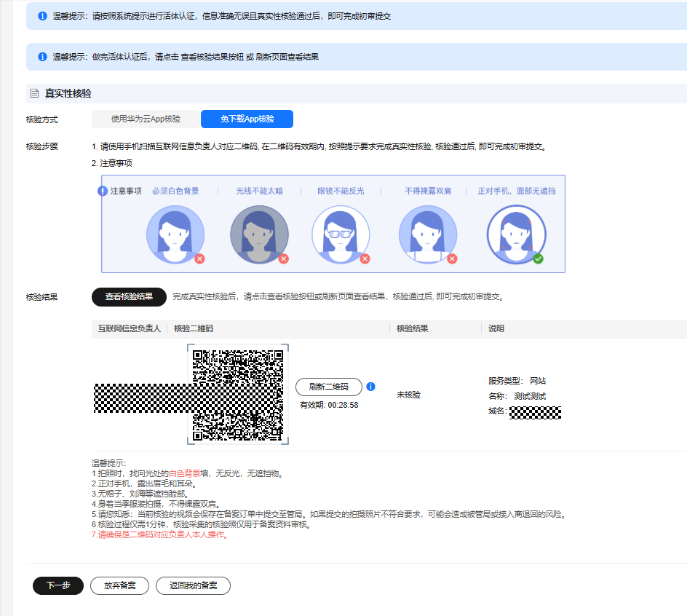Viewport: 687px width, 616px height.
Task: Click the 名称: 测试测试 text
Action: coord(517,396)
